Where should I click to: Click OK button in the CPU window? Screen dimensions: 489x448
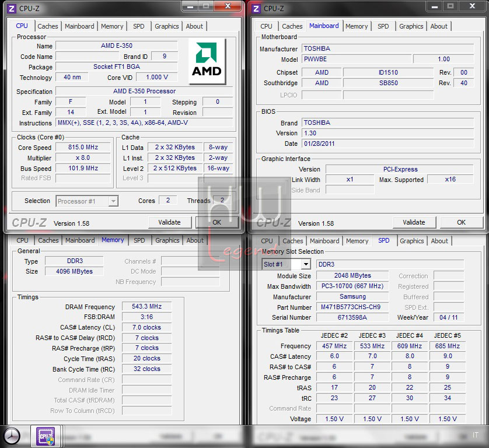click(x=217, y=222)
